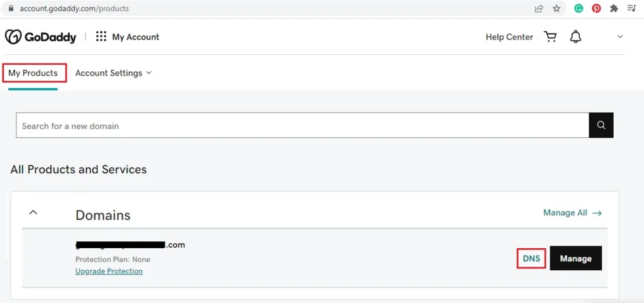Click the padlock site info icon
This screenshot has height=303, width=644.
[x=10, y=8]
